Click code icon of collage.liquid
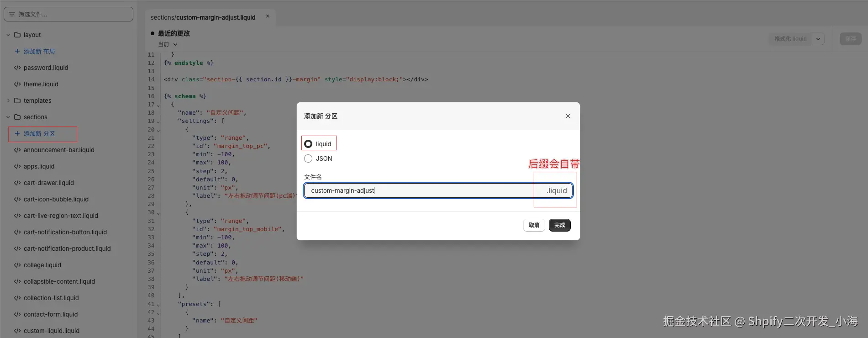Viewport: 868px width, 338px height. [x=17, y=265]
